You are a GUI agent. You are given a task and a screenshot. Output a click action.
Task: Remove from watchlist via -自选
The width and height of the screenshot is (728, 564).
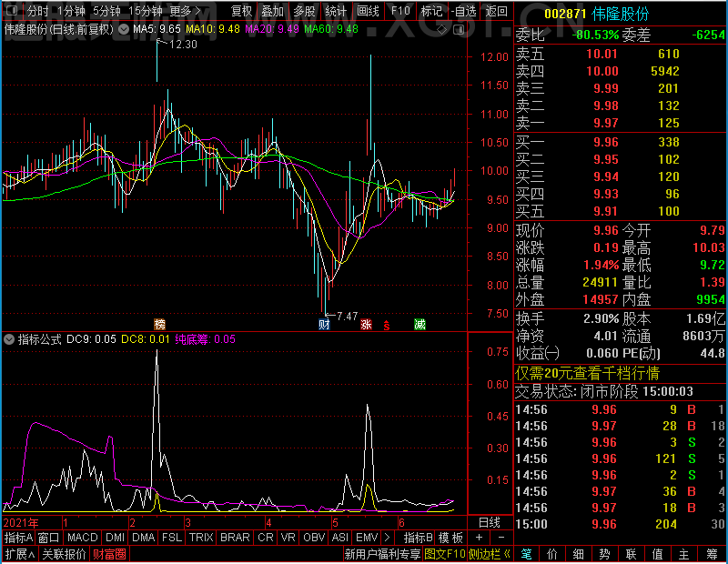(x=463, y=11)
